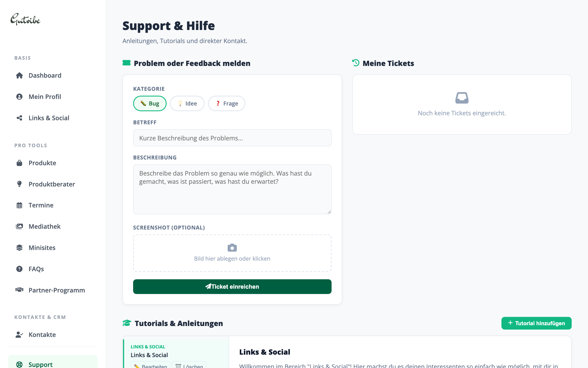Viewport: 588px width, 368px height.
Task: Choose Frage as the ticket category
Action: [226, 103]
